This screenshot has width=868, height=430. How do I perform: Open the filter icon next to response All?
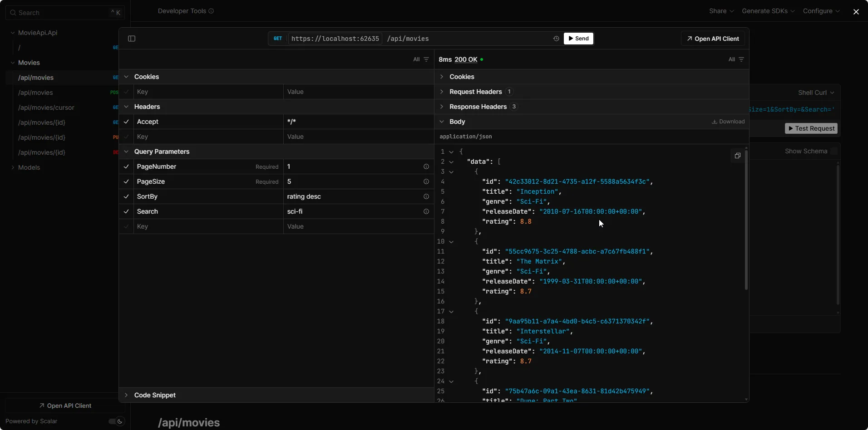(x=742, y=59)
